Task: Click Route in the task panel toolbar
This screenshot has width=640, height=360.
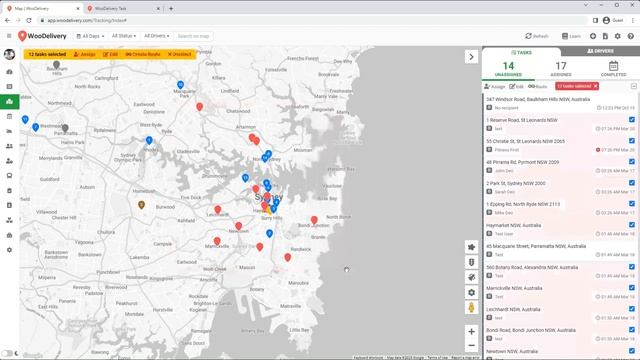Action: (538, 87)
